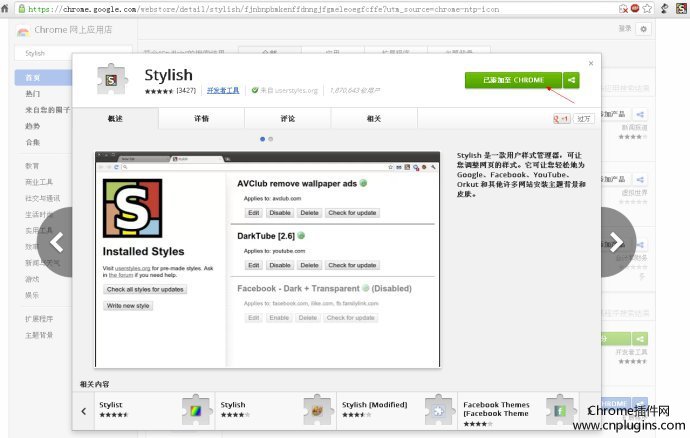
Task: Bookmark this page with the star icon
Action: 647,8
